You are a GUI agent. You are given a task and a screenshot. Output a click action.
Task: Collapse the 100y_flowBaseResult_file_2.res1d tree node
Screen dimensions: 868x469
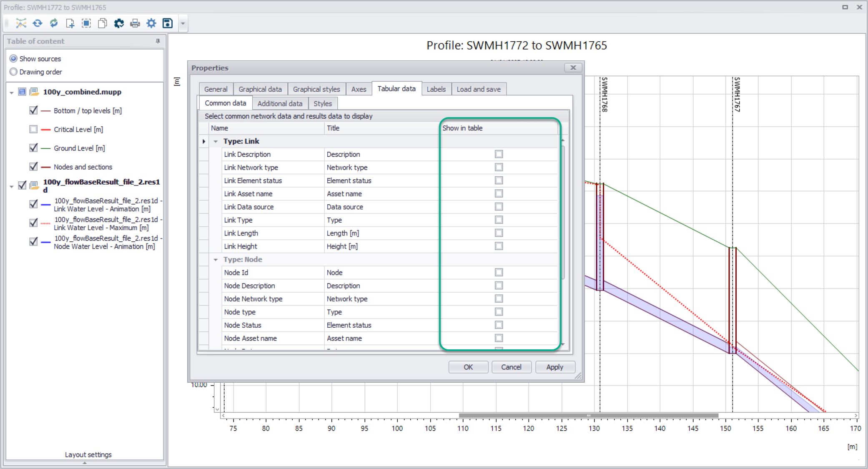[12, 186]
